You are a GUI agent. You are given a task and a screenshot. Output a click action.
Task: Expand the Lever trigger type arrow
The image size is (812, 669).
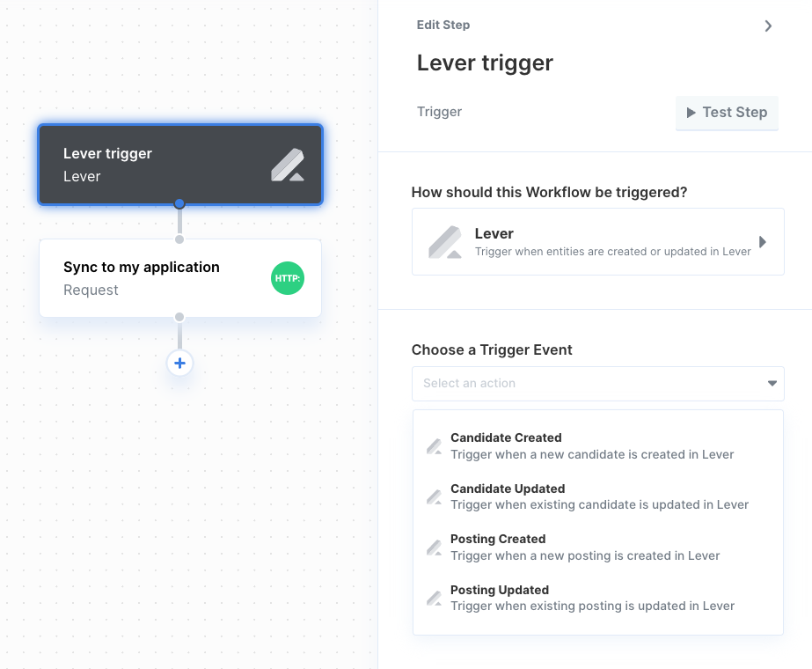point(762,242)
